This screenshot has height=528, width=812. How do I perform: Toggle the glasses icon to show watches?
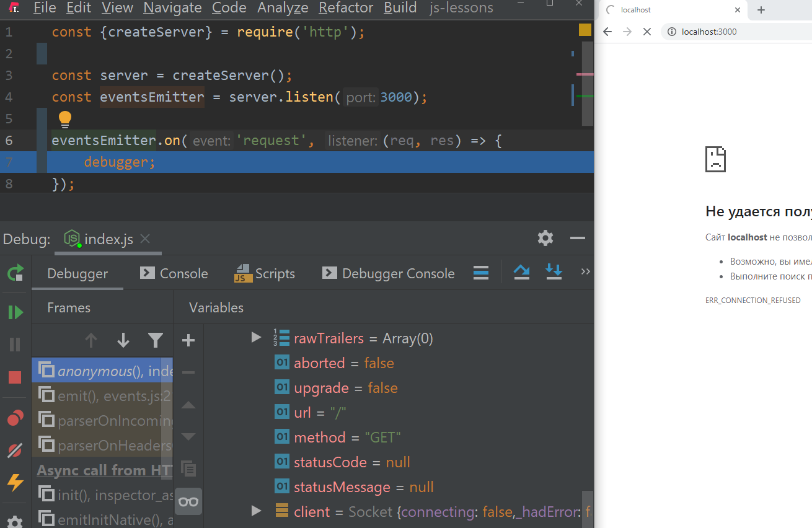(x=188, y=501)
